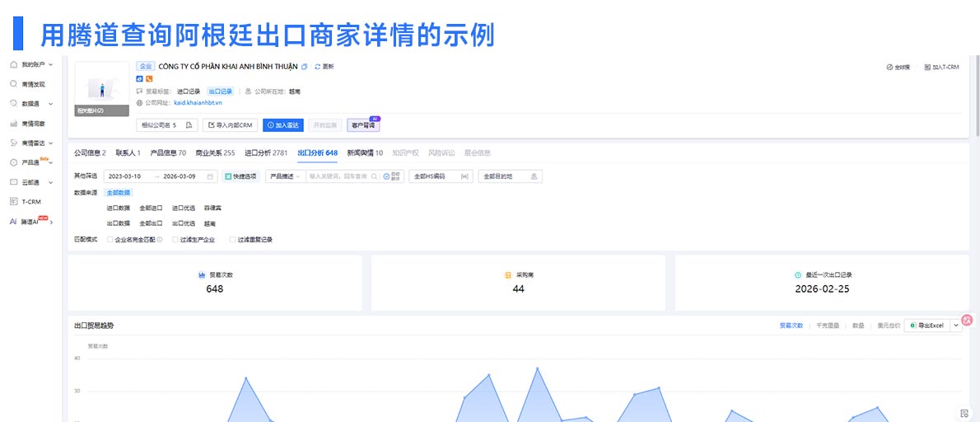Switch to the 进口分析 tab
The height and width of the screenshot is (422, 980).
(x=266, y=152)
